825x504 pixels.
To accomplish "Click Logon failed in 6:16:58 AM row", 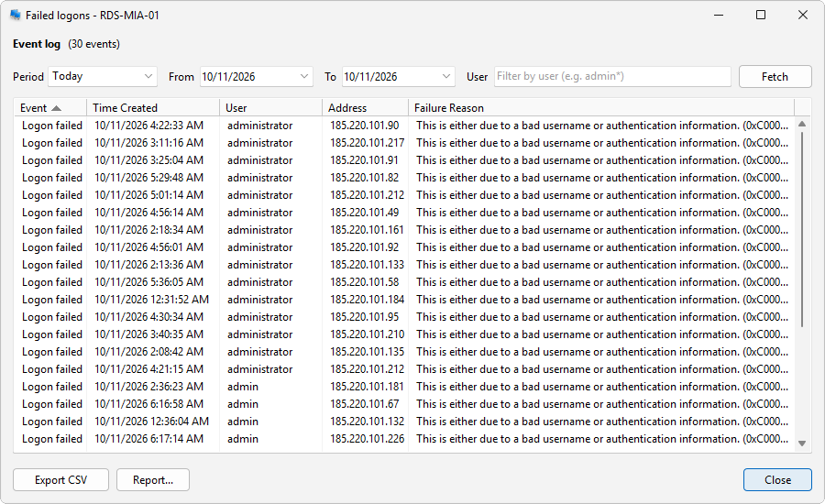I will (52, 404).
